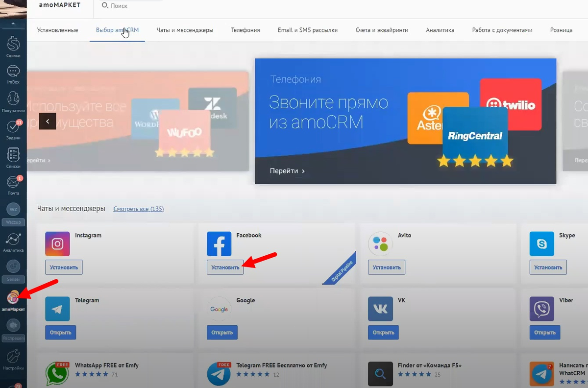Open Аналитика in sidebar

pos(13,242)
